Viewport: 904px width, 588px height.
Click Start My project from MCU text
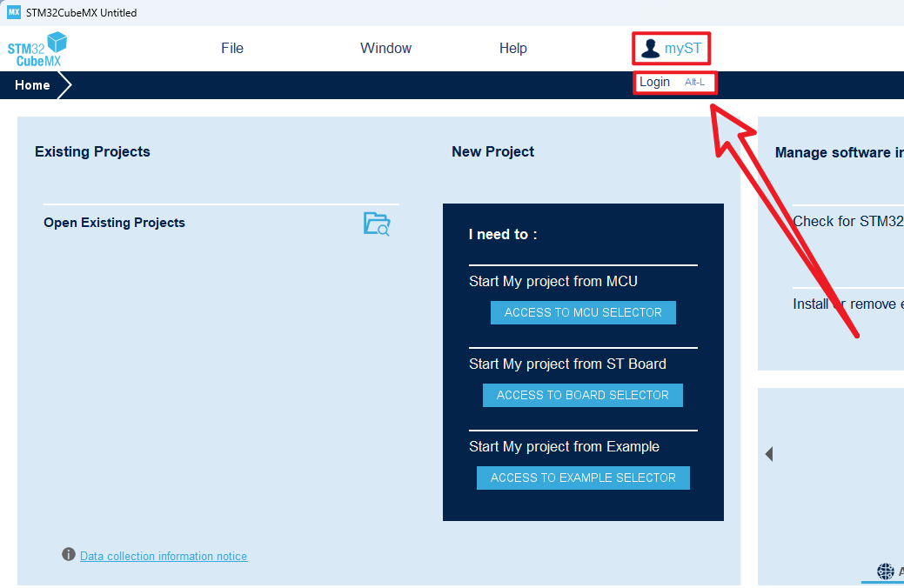pyautogui.click(x=552, y=281)
